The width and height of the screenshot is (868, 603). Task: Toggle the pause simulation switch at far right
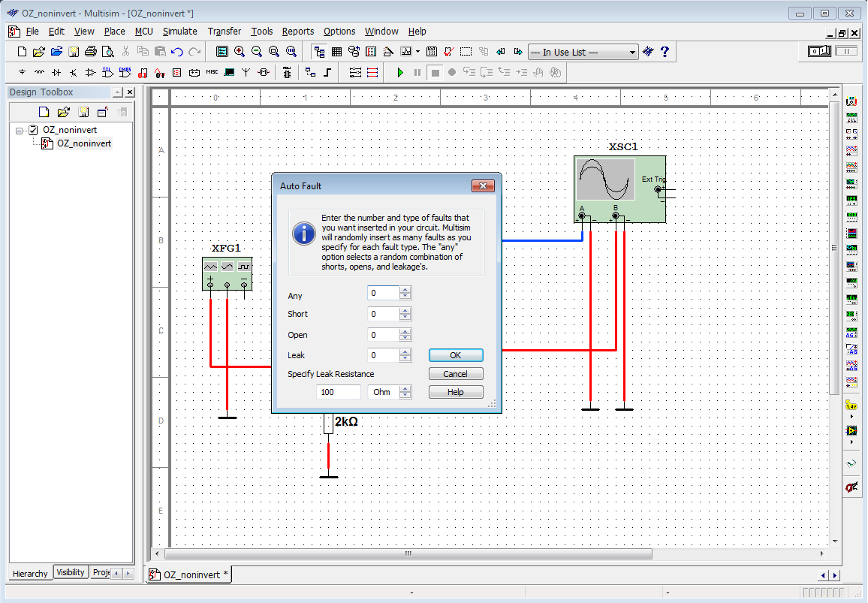coord(846,52)
